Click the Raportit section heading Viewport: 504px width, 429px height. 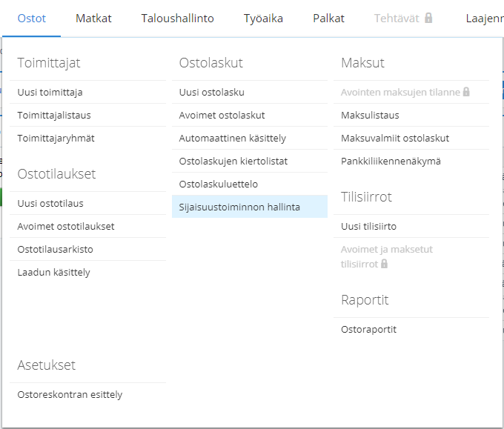coord(365,300)
